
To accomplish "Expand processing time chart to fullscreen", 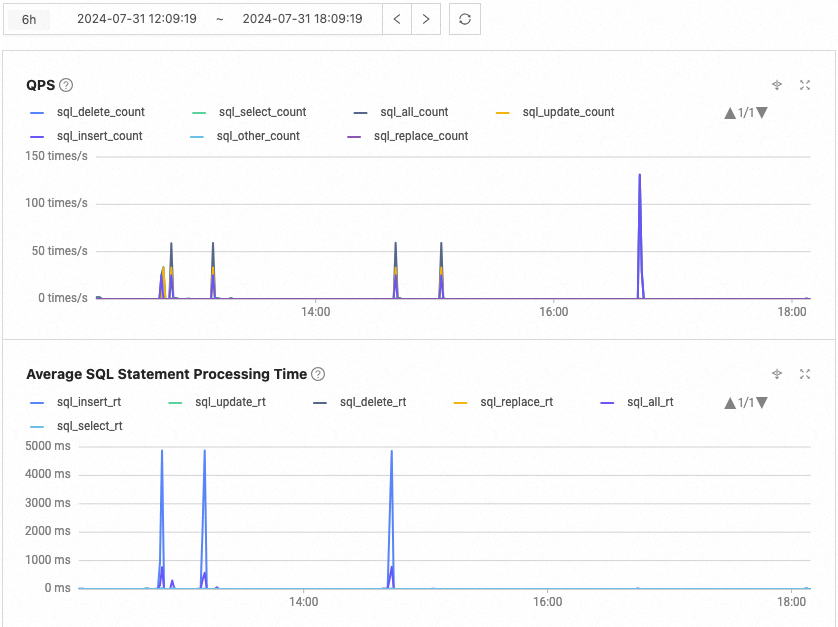I will tap(805, 374).
